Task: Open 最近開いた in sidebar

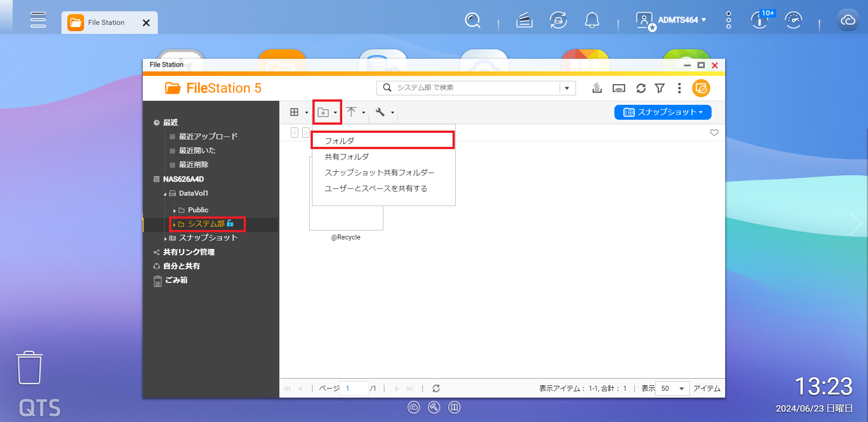Action: [x=197, y=150]
